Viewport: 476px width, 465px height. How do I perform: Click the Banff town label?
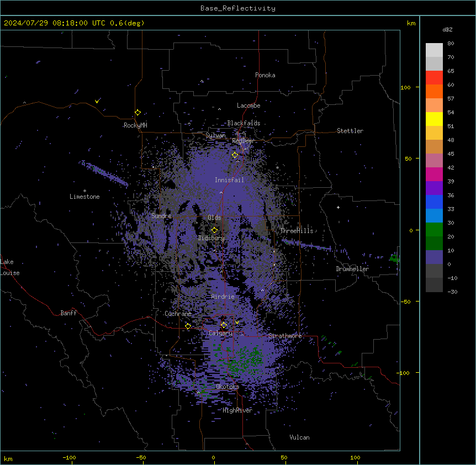click(x=68, y=313)
